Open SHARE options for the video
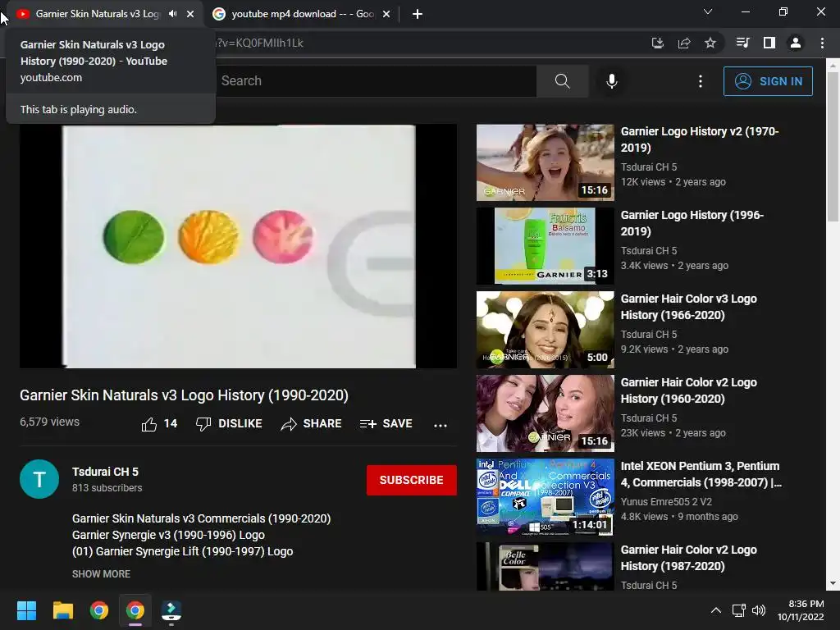 311,424
